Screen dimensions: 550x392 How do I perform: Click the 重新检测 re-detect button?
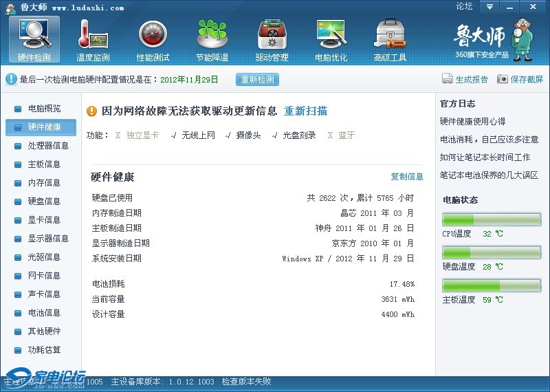pos(257,79)
